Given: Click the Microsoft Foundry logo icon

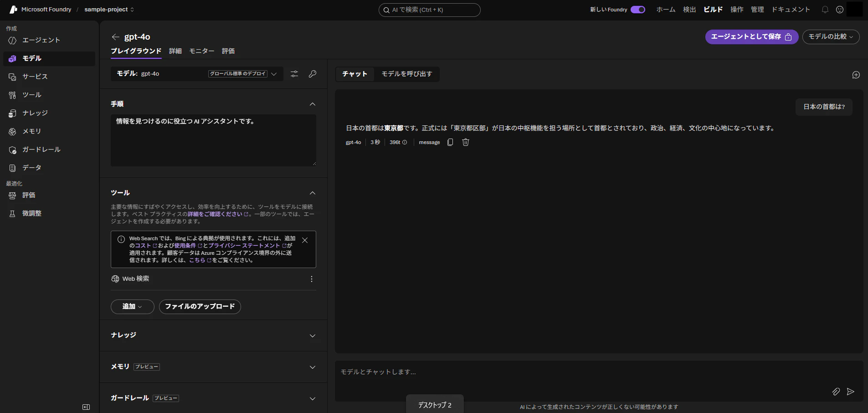Looking at the screenshot, I should click(x=13, y=10).
